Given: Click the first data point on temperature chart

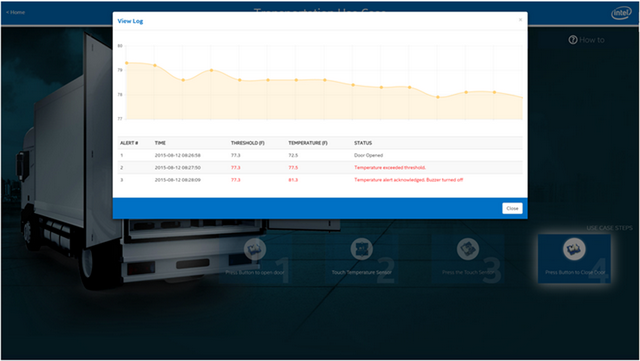Looking at the screenshot, I should pos(127,63).
